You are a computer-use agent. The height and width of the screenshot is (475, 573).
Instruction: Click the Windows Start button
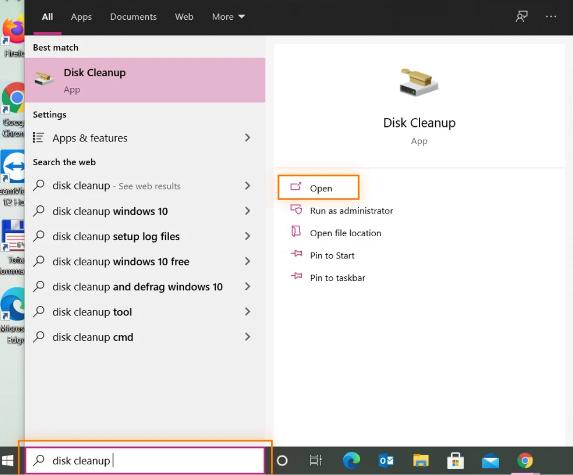click(8, 460)
